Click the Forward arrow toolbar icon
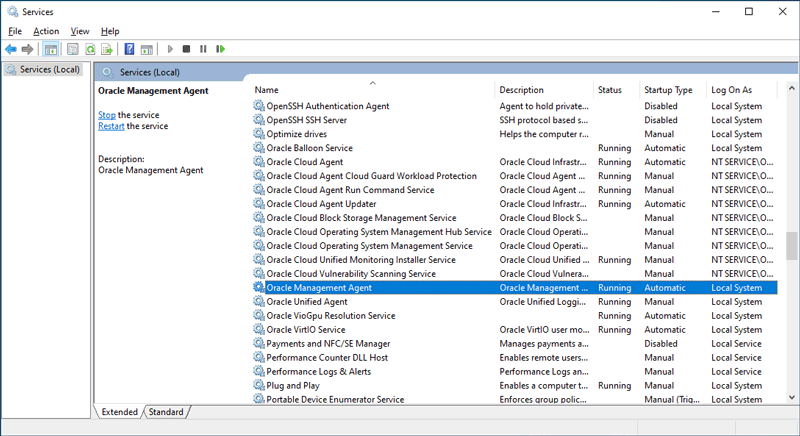This screenshot has height=436, width=800. (28, 49)
